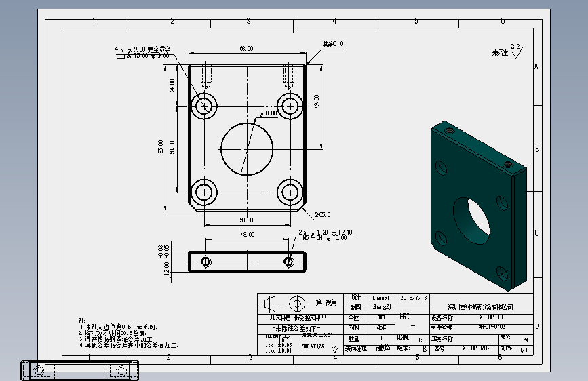The image size is (588, 381).
Task: Click the company name 深圳 ... 设备有限公司
Action: [x=480, y=307]
